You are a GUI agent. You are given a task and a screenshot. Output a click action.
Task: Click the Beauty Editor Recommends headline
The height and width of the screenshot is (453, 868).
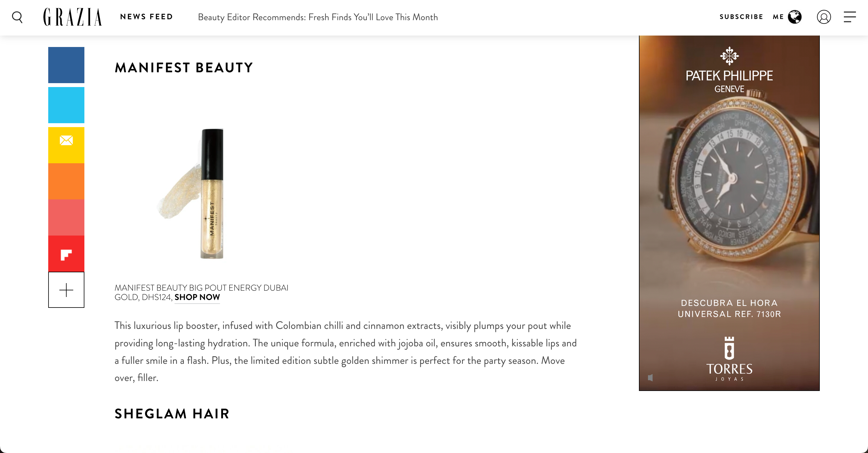point(318,17)
